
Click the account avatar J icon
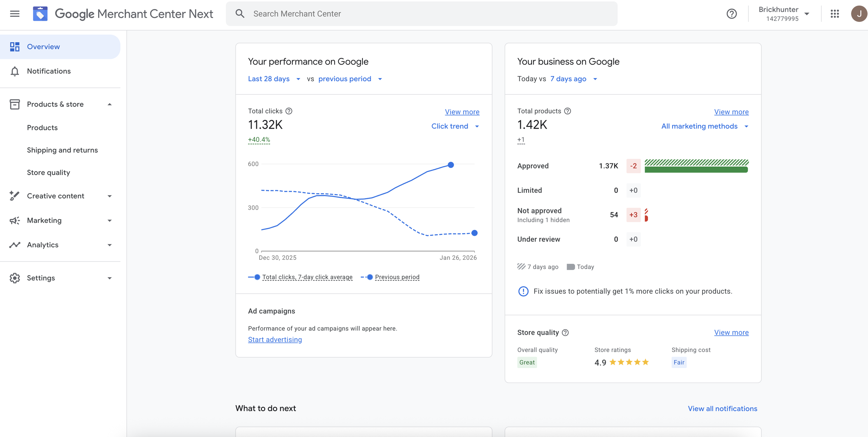tap(859, 14)
